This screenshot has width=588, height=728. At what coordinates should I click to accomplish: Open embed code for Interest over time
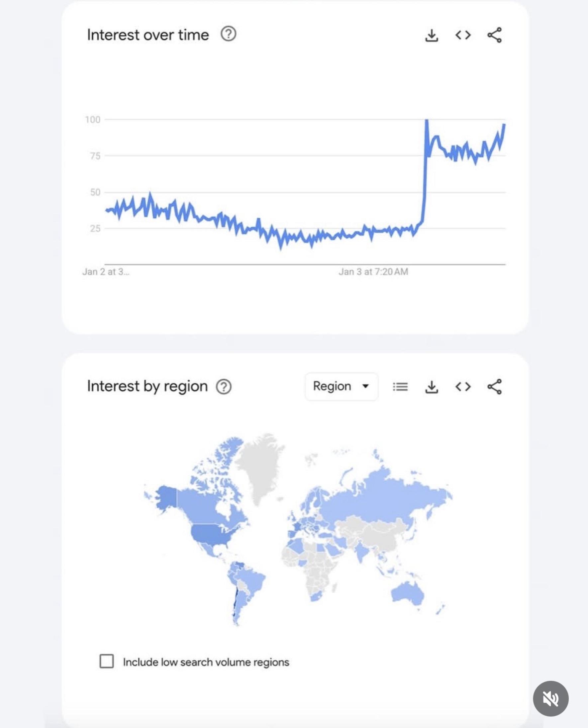pyautogui.click(x=463, y=35)
